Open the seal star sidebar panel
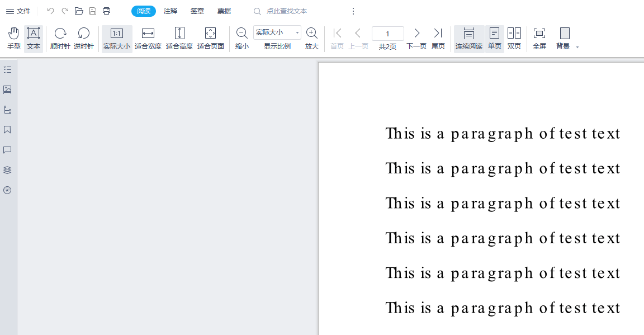Screen dimensions: 644x335 tap(7, 190)
